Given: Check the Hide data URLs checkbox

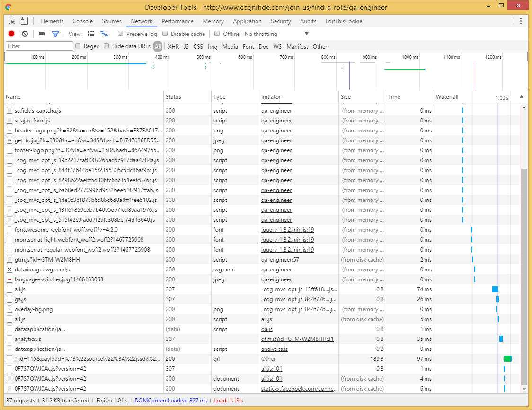Looking at the screenshot, I should click(106, 46).
